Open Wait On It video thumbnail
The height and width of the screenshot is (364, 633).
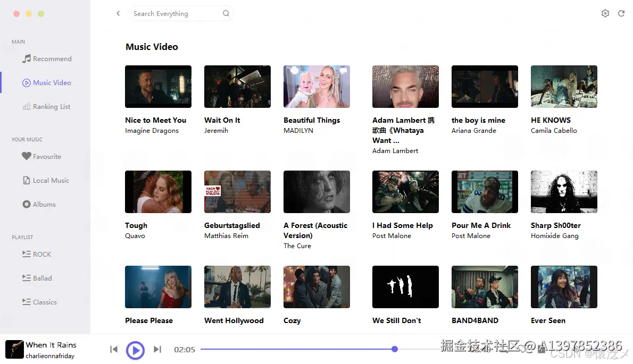237,87
